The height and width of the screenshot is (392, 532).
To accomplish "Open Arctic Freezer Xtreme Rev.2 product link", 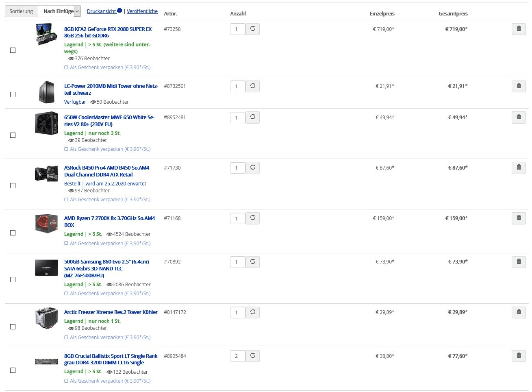I will 111,312.
